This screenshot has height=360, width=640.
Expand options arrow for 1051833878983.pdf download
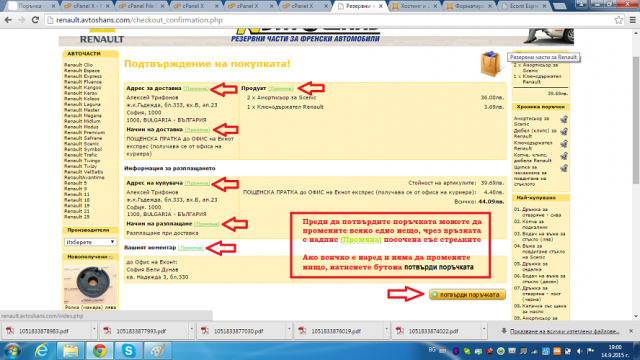coord(94,329)
